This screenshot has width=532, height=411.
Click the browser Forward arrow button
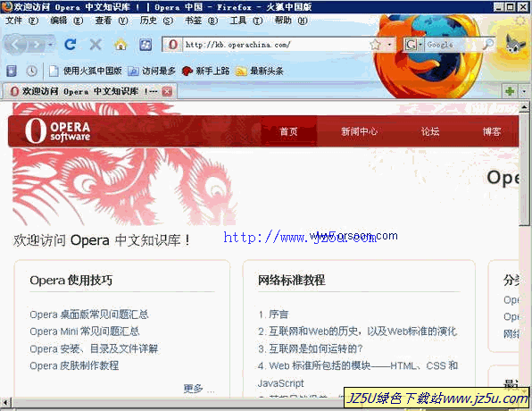[x=37, y=45]
